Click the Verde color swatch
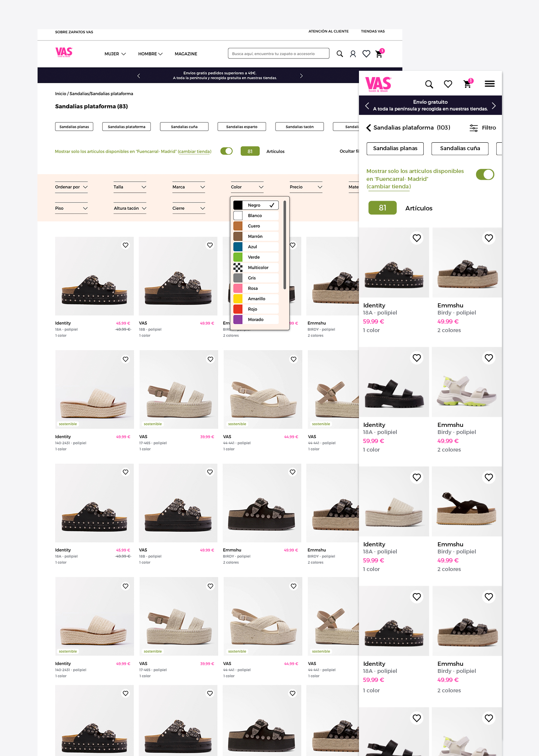 click(238, 257)
